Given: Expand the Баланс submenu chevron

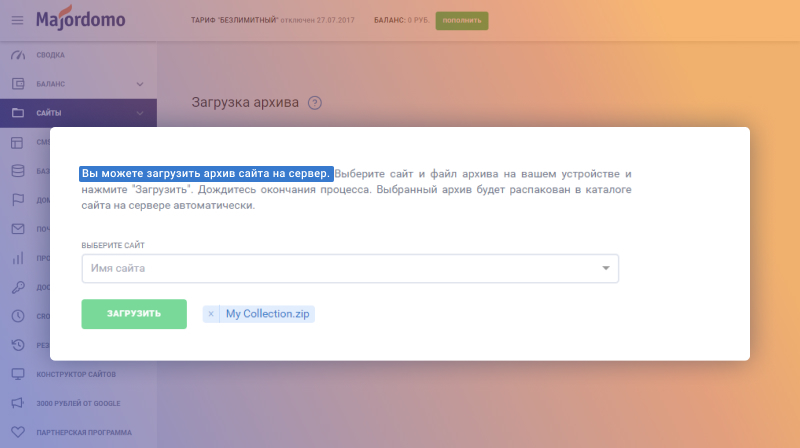Looking at the screenshot, I should pos(140,83).
